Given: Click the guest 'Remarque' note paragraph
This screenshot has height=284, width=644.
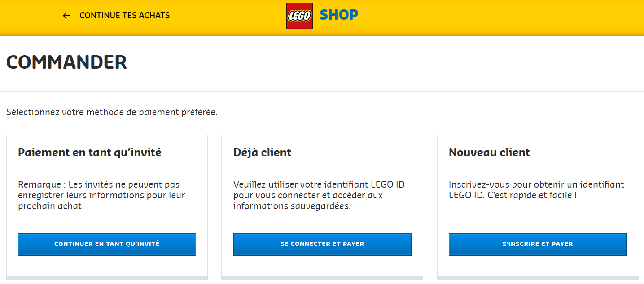Looking at the screenshot, I should (101, 196).
